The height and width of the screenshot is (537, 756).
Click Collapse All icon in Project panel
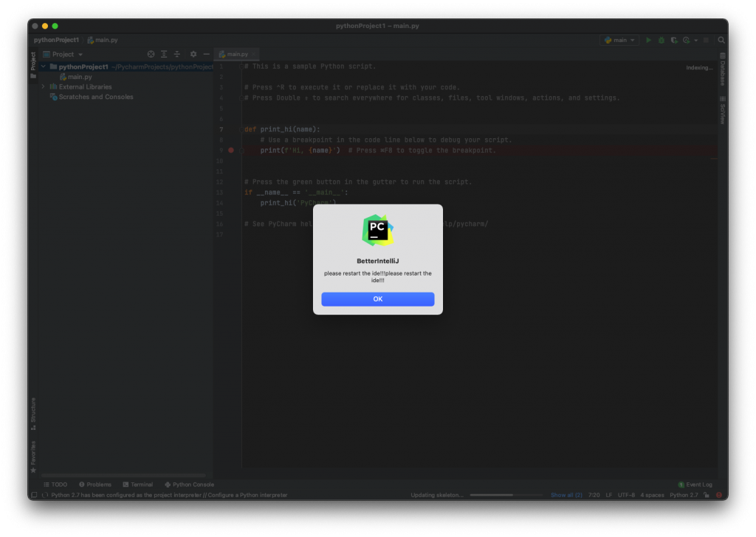coord(177,55)
